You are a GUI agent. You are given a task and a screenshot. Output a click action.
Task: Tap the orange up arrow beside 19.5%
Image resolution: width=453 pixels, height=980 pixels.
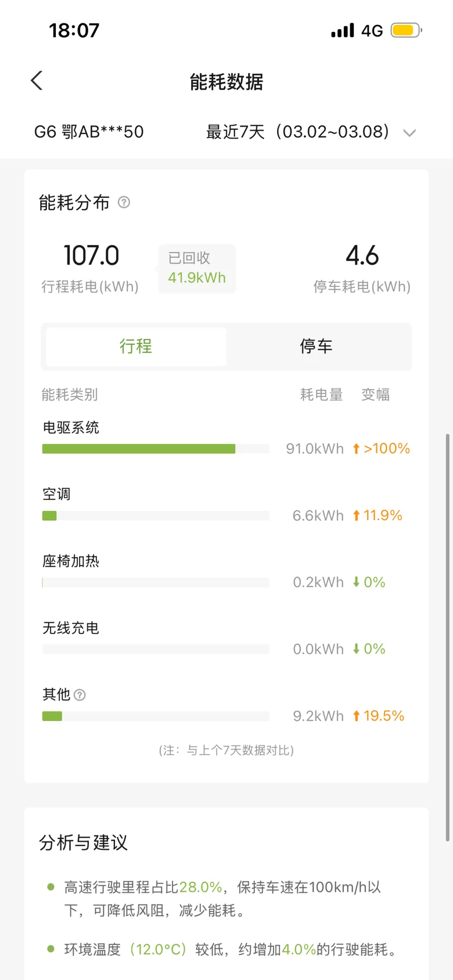pos(357,716)
